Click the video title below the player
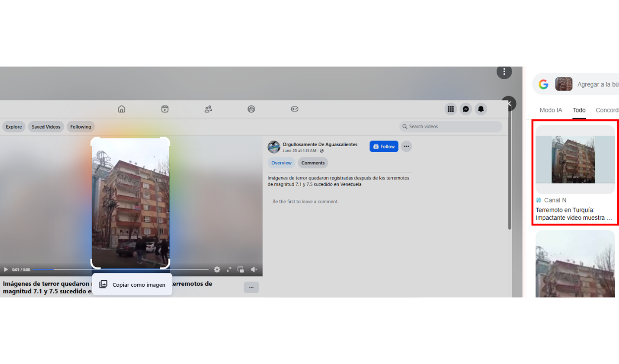Screen dimensions: 619x364 pos(107,287)
